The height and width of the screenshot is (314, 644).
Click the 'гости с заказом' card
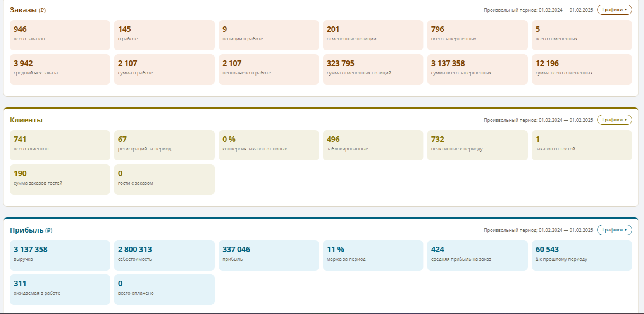pos(164,179)
